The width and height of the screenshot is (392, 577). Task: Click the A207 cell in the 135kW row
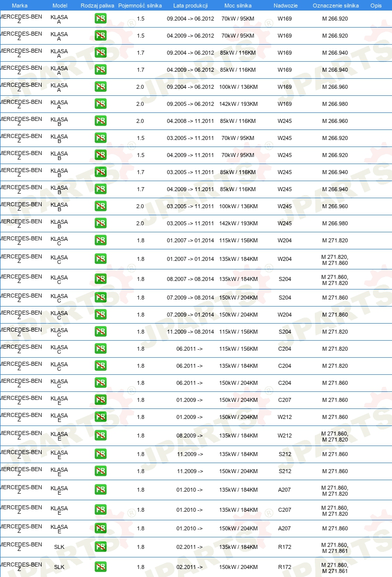point(284,490)
